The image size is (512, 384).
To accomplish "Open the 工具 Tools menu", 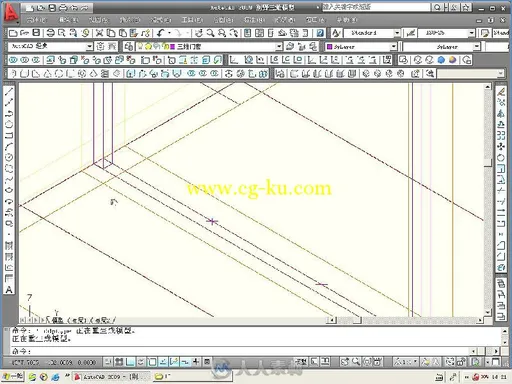I will point(192,20).
